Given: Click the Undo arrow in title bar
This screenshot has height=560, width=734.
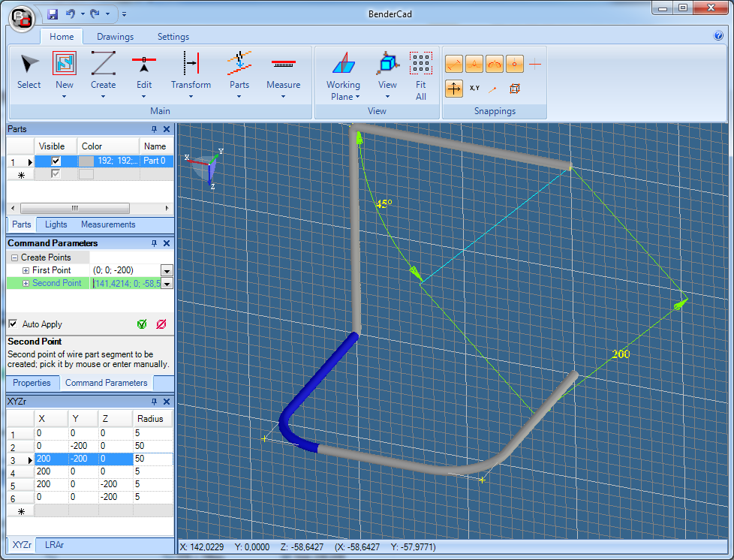Looking at the screenshot, I should (71, 14).
